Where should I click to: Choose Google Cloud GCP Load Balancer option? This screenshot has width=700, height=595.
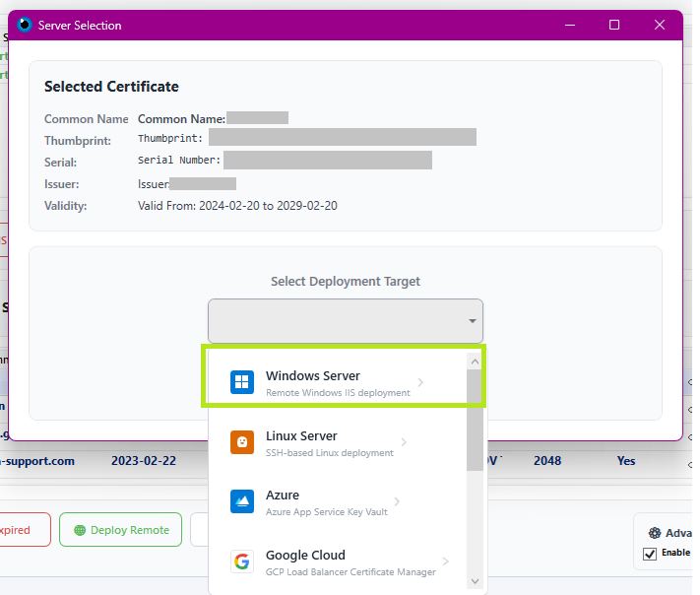click(x=338, y=562)
